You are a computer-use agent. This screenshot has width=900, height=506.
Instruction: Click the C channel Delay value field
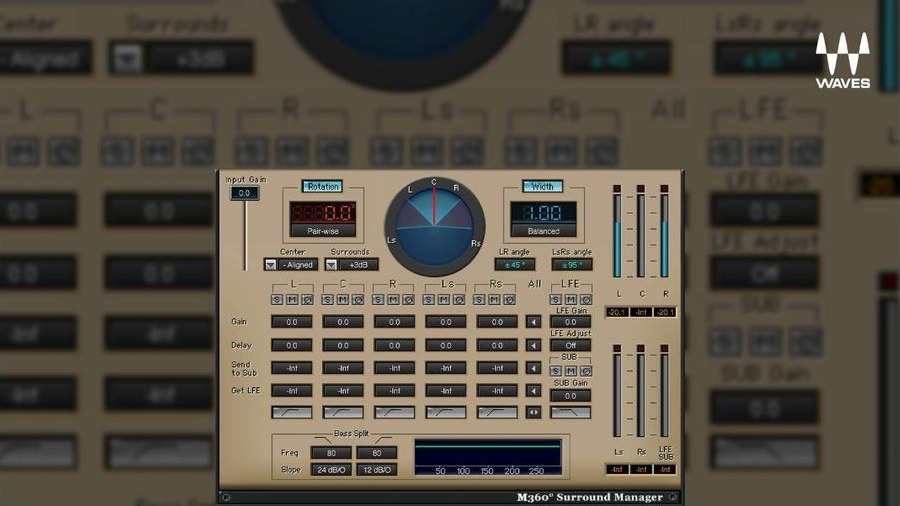[x=343, y=345]
